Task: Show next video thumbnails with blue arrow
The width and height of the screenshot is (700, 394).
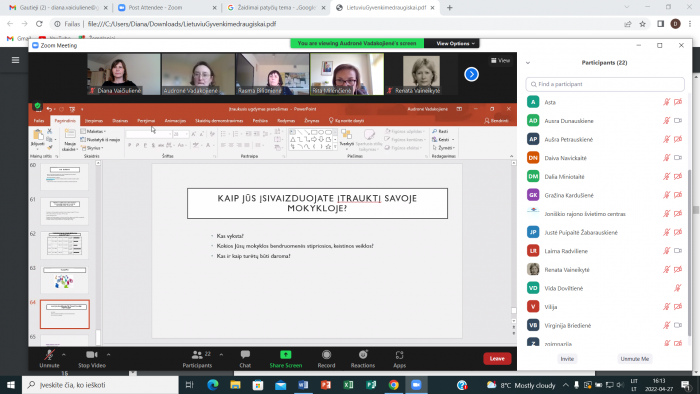Action: point(471,74)
